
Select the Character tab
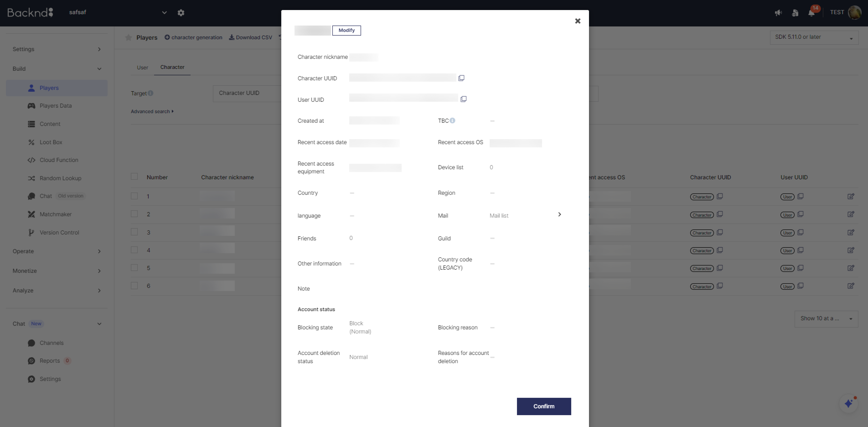(172, 67)
